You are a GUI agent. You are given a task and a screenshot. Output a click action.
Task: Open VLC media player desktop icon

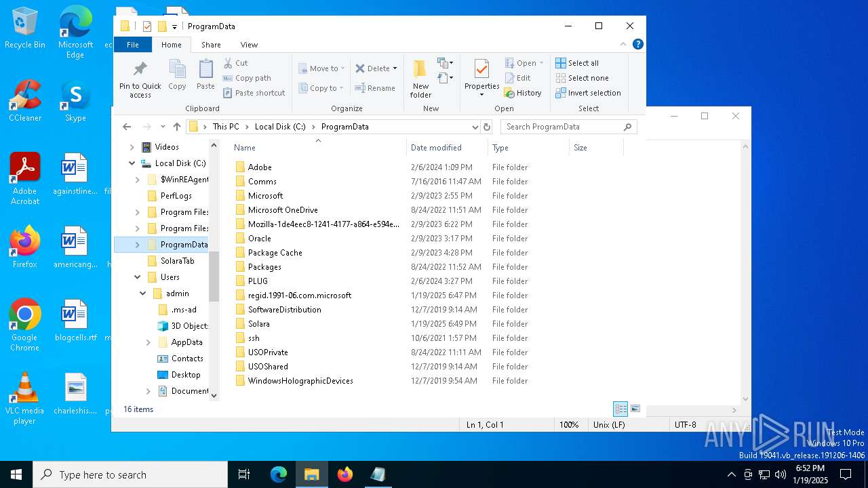coord(24,399)
